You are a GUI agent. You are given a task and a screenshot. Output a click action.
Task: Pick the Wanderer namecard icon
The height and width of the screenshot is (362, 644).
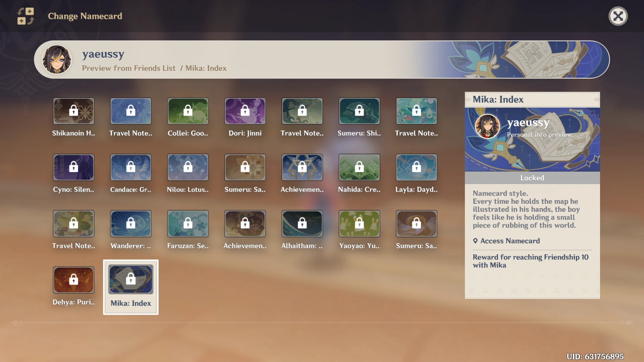coord(130,224)
